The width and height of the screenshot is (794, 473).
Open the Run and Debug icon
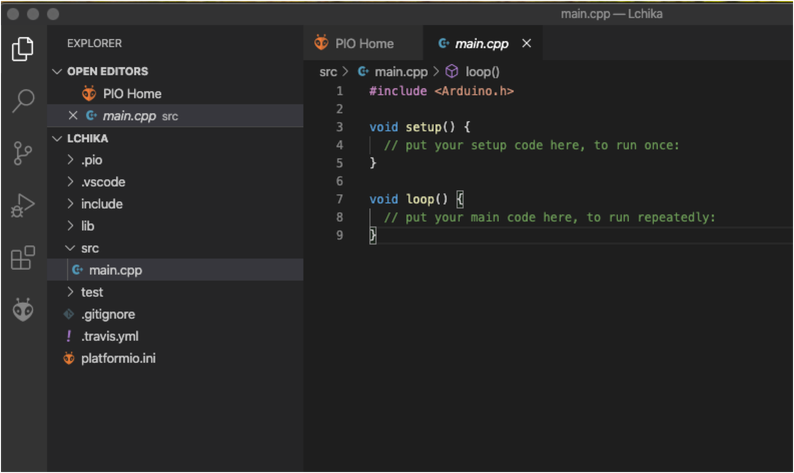pos(23,206)
